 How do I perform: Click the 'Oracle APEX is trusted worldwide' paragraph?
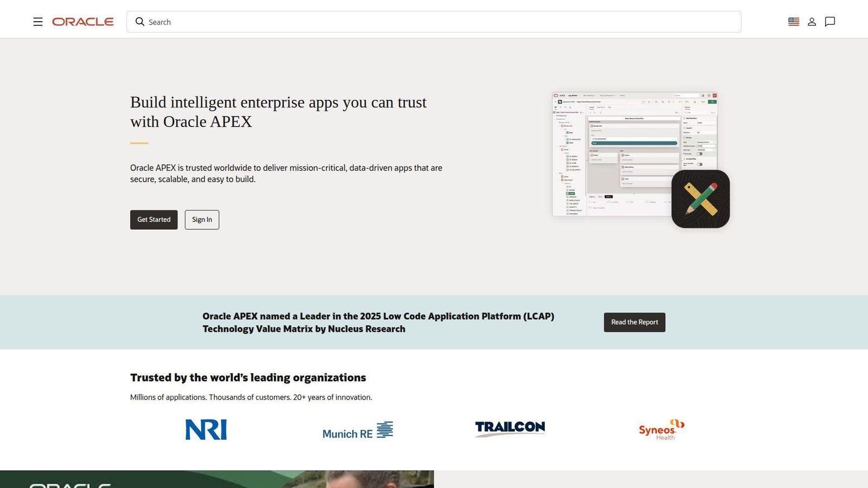pyautogui.click(x=286, y=174)
